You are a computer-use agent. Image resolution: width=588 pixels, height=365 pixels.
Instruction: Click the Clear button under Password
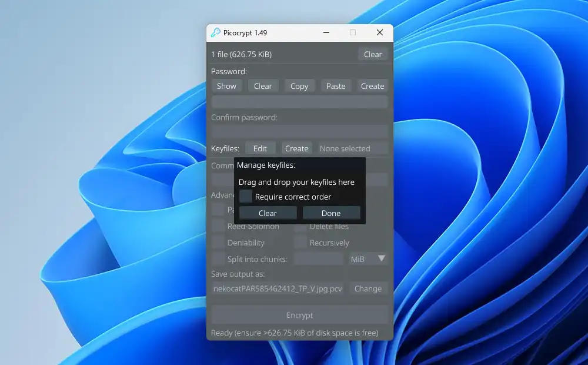263,86
